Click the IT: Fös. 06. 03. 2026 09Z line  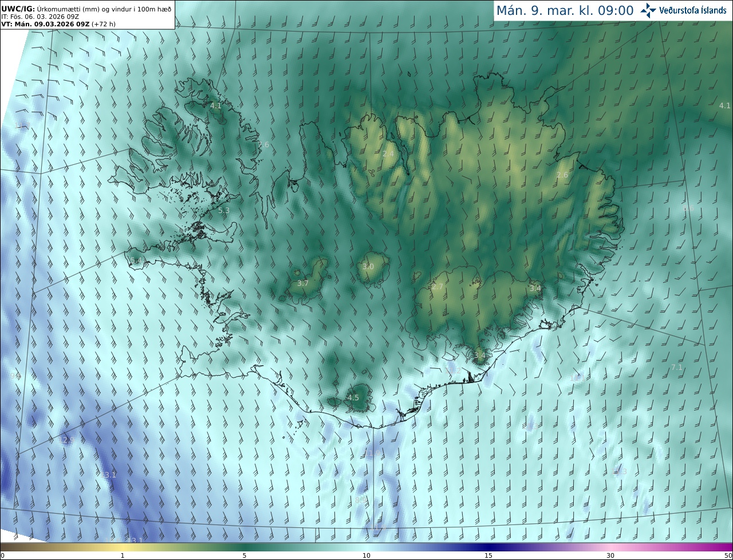click(40, 17)
